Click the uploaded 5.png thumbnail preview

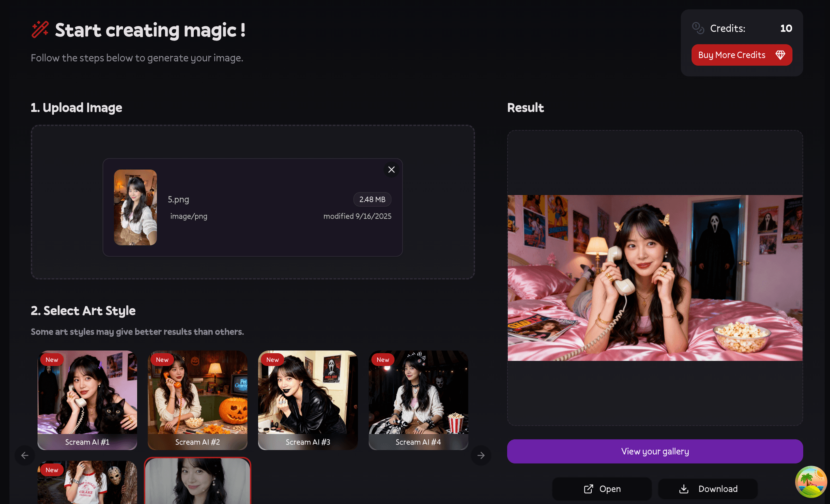click(135, 207)
